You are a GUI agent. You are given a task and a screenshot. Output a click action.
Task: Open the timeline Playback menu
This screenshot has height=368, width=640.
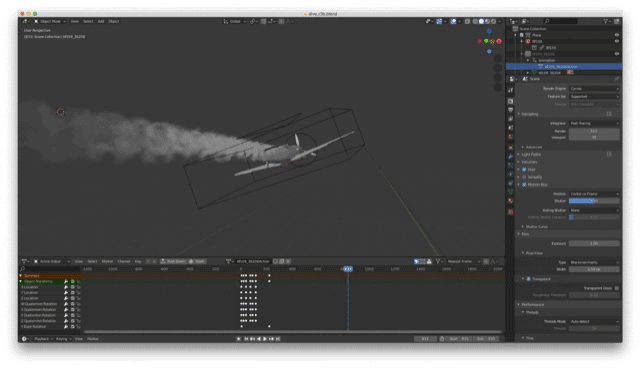pyautogui.click(x=43, y=339)
